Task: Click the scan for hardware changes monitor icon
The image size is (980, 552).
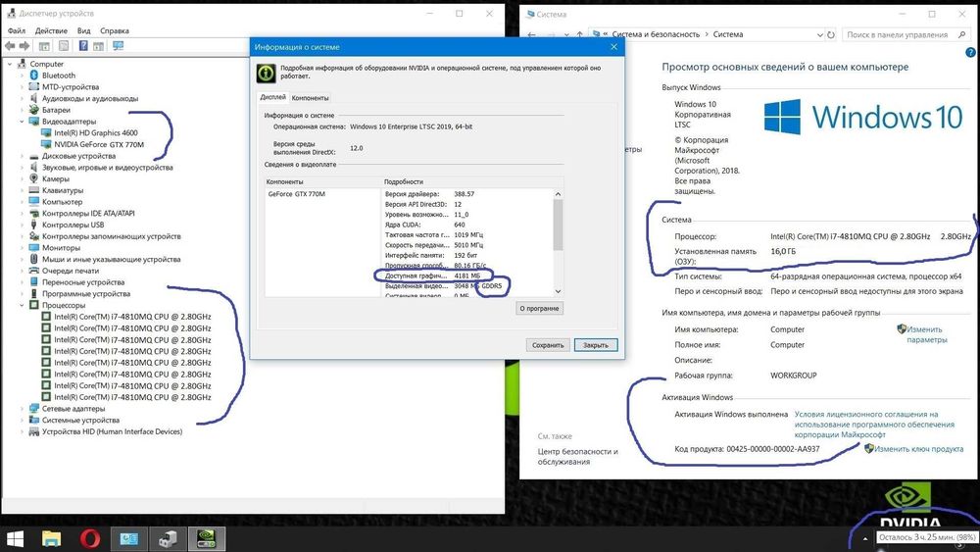Action: point(118,46)
